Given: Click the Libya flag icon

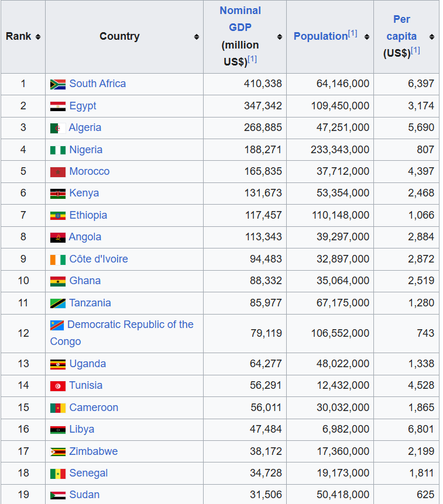Looking at the screenshot, I should point(58,430).
